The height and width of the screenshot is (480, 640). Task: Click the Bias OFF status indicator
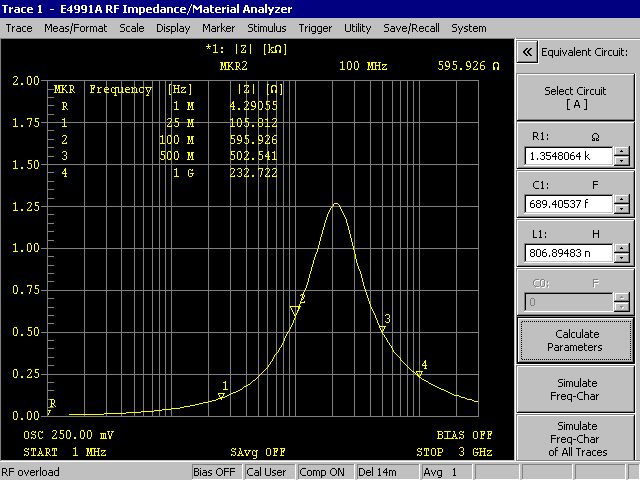point(214,472)
